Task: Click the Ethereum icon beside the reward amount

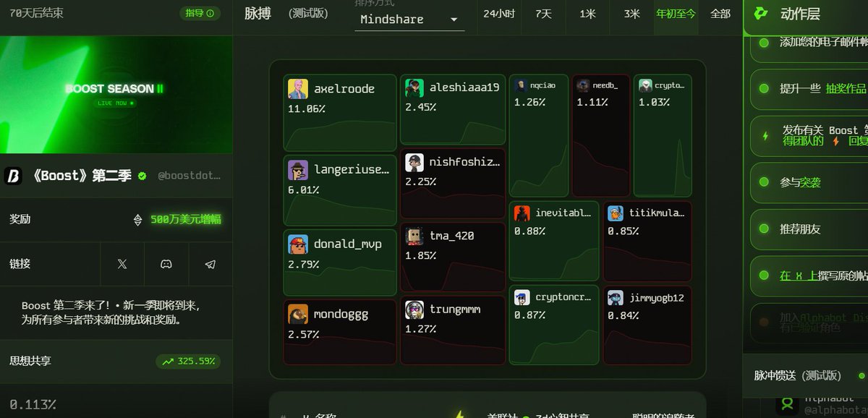Action: click(x=137, y=220)
